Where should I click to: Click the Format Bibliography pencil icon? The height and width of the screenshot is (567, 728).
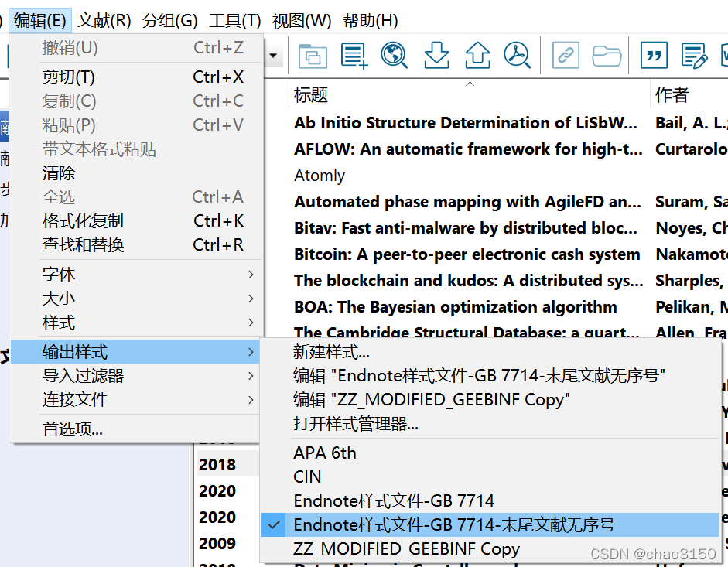[695, 55]
